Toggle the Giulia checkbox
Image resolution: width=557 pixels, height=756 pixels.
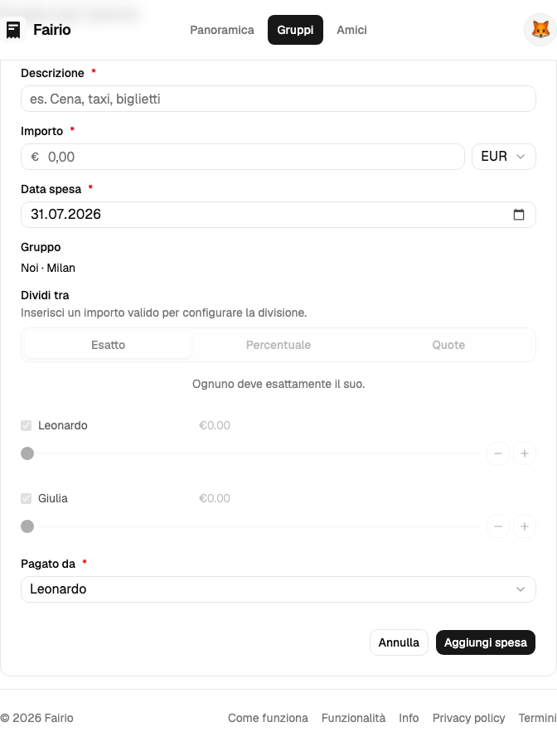[26, 498]
